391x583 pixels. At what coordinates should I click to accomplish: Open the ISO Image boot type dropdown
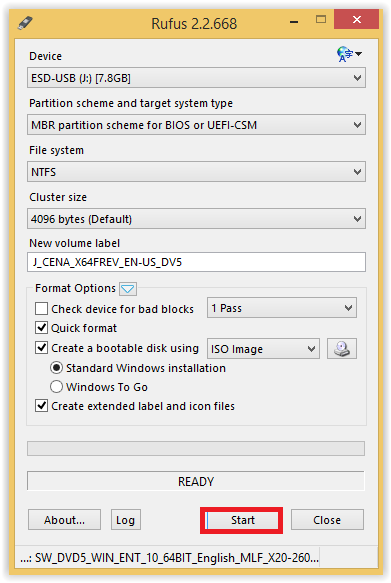263,348
